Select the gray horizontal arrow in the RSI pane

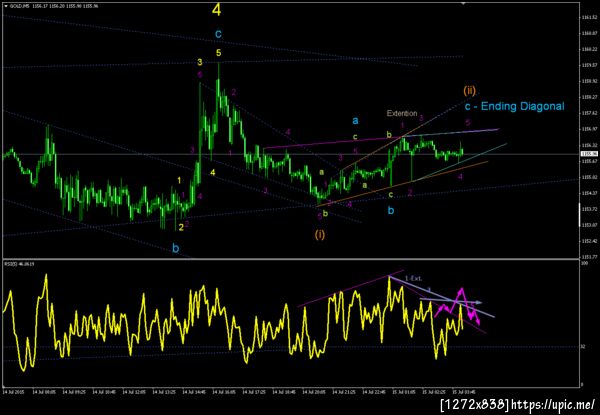(451, 301)
